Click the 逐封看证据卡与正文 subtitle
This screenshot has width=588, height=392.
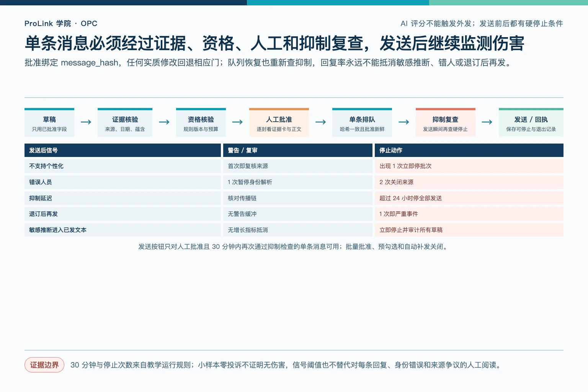click(279, 129)
